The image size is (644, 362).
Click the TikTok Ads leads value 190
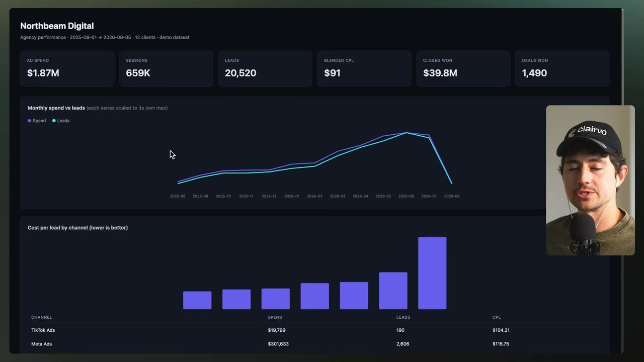click(400, 330)
